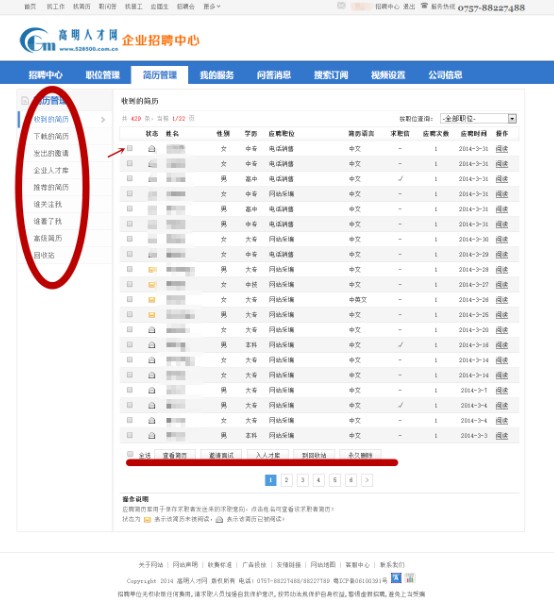Click the badge icon next to ICP number
This screenshot has height=610, width=554.
pyautogui.click(x=396, y=578)
